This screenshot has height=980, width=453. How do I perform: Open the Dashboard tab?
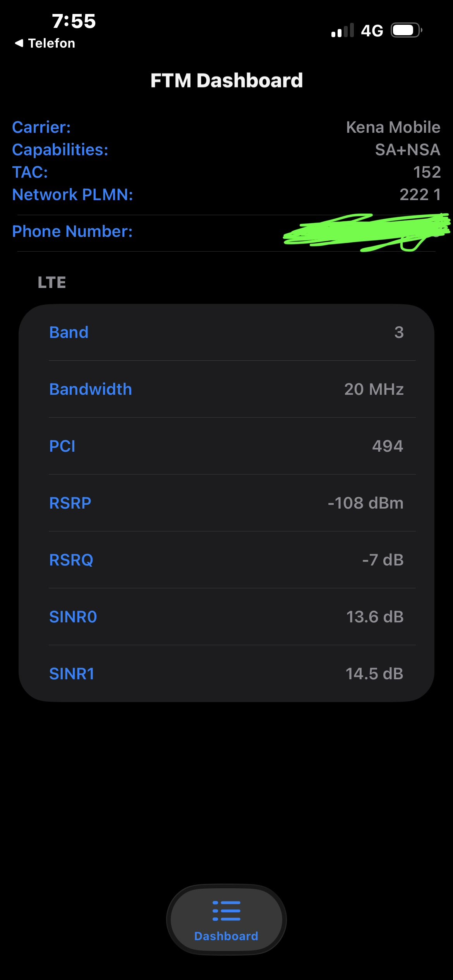pyautogui.click(x=226, y=920)
